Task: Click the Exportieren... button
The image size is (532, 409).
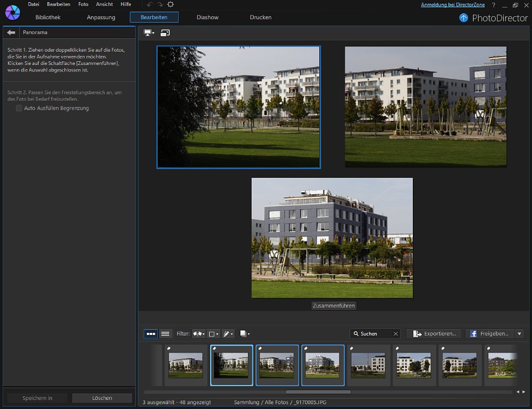Action: [435, 333]
